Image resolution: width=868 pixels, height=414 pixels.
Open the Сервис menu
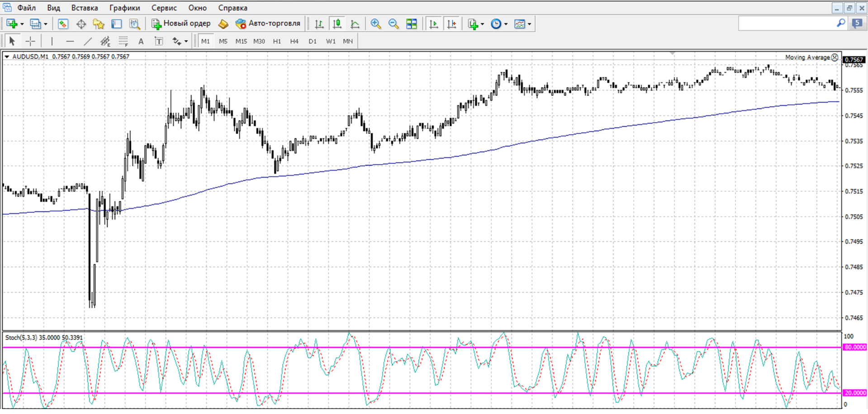coord(164,8)
